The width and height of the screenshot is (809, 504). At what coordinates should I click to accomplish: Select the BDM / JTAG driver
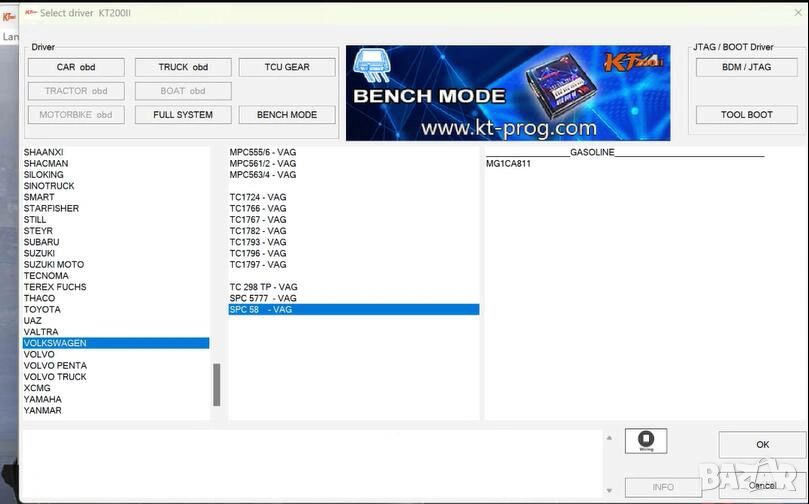pos(746,67)
